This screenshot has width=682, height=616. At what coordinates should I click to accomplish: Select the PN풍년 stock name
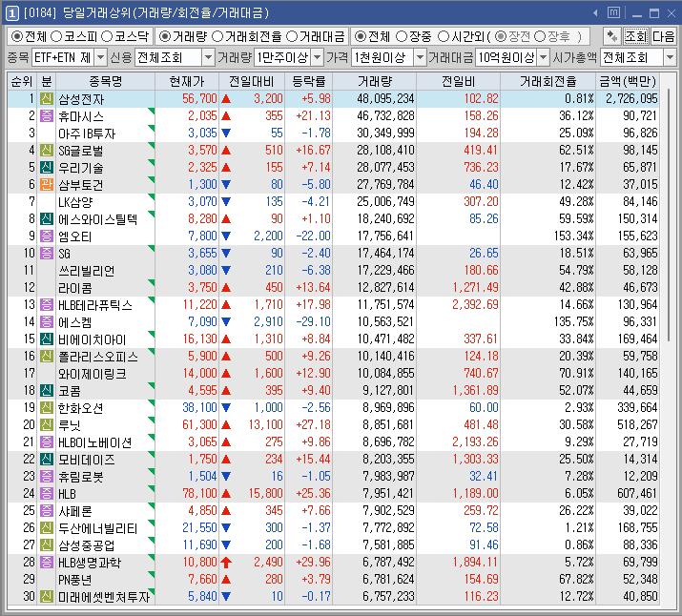pos(75,580)
